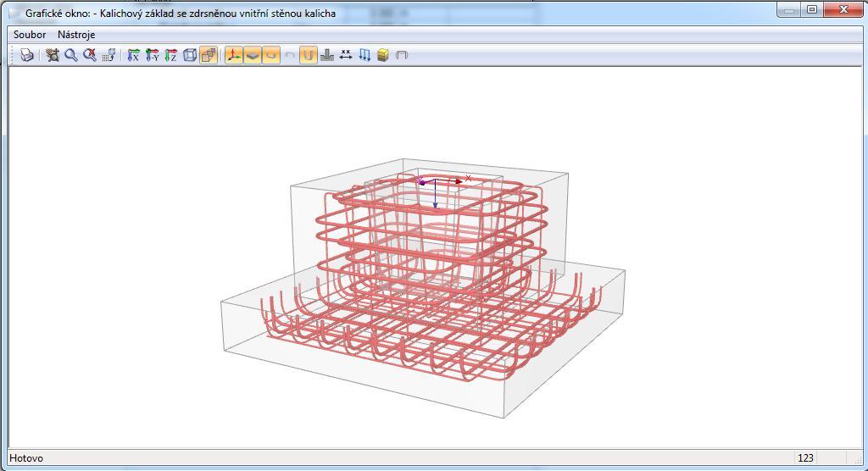The image size is (868, 471).
Task: Toggle the perspective boxes view button
Action: coord(209,55)
